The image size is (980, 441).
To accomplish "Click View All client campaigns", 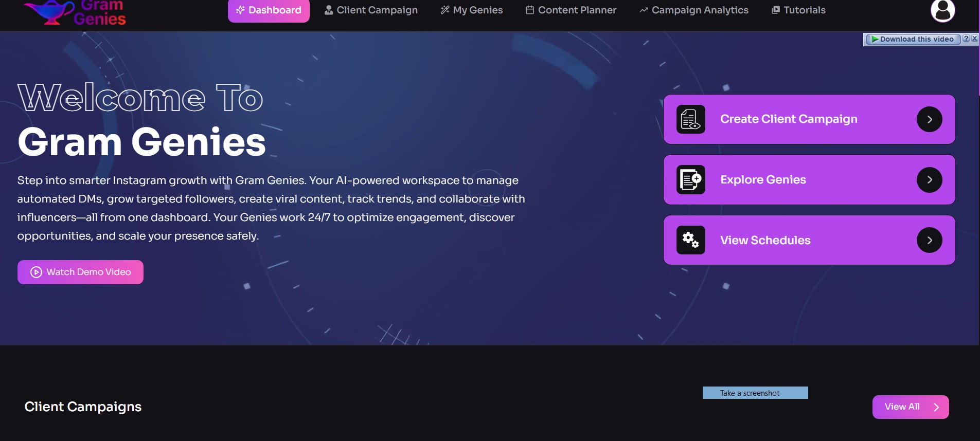I will tap(911, 407).
